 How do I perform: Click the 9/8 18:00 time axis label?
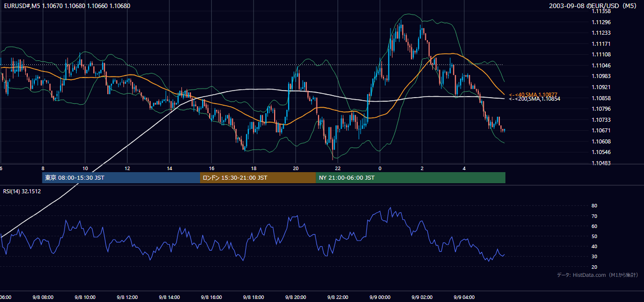click(x=253, y=297)
